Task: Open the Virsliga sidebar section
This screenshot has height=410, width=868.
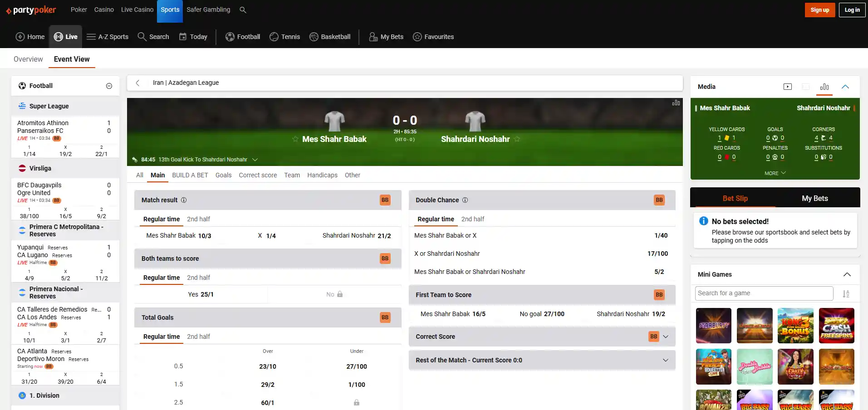Action: point(65,168)
